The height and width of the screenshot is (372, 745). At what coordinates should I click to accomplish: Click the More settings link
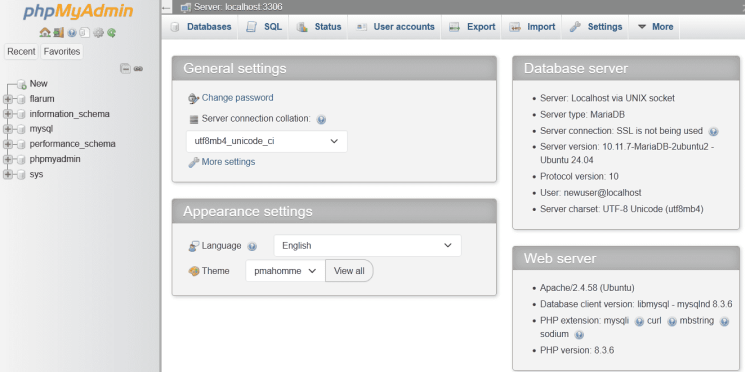click(228, 162)
